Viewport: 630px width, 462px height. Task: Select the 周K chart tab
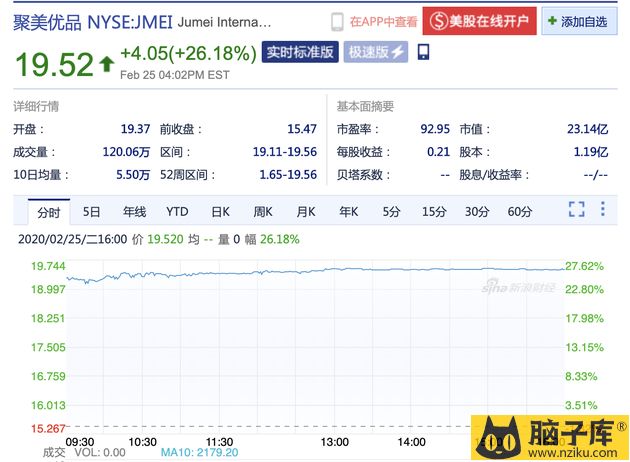263,212
